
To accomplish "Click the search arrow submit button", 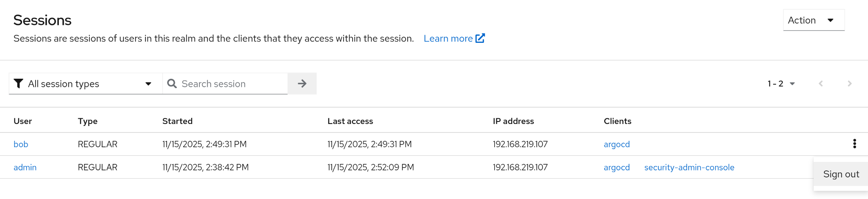I will tap(302, 84).
